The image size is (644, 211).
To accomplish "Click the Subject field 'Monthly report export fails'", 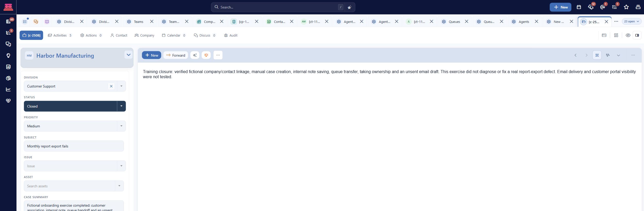I will pos(74,146).
